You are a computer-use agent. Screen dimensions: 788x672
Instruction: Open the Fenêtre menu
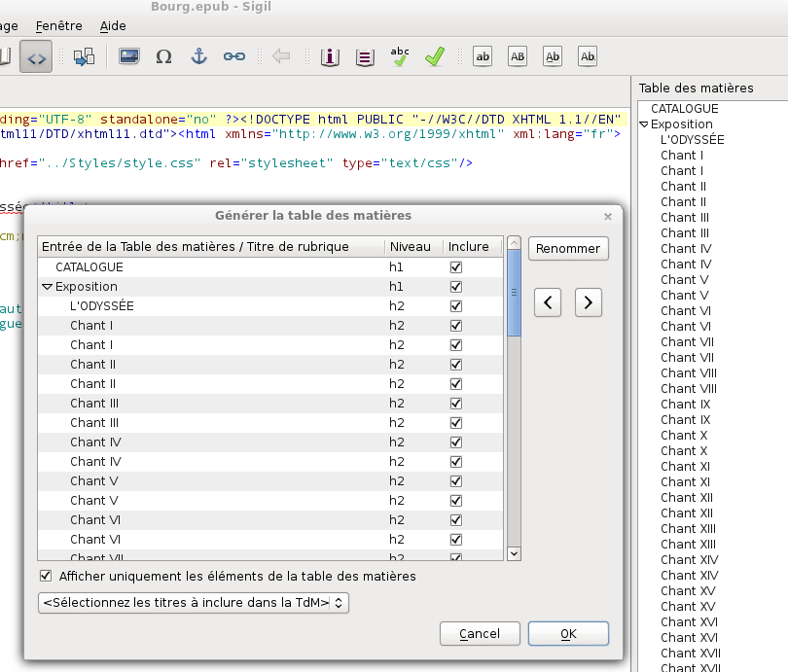coord(58,26)
